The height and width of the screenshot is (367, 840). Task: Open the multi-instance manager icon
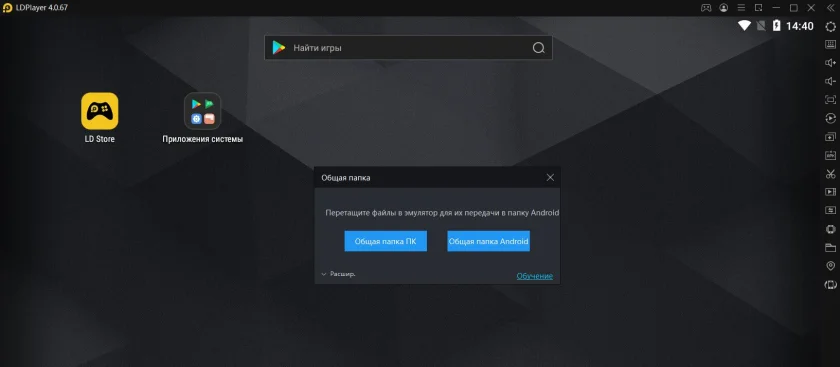tap(830, 137)
